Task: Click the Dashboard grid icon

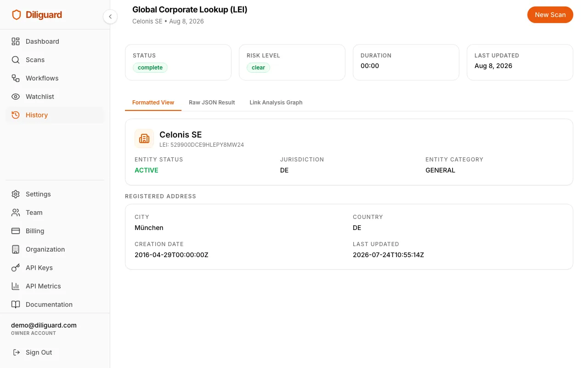Action: [x=16, y=41]
